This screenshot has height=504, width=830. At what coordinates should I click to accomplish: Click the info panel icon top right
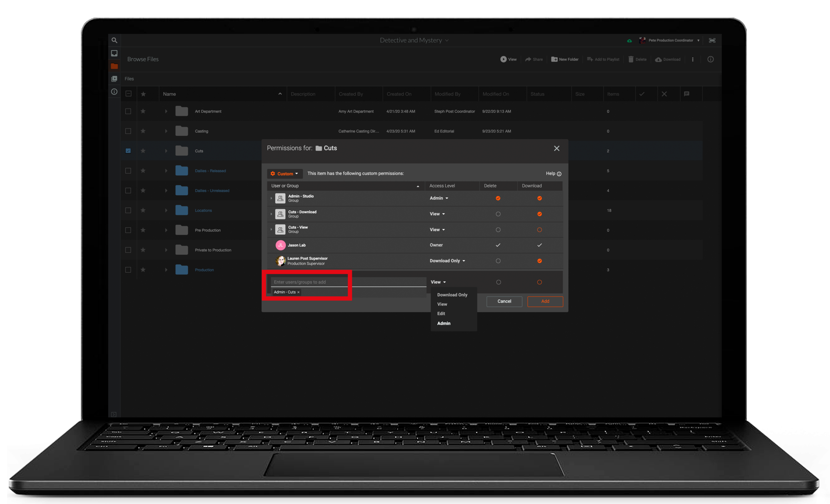710,59
